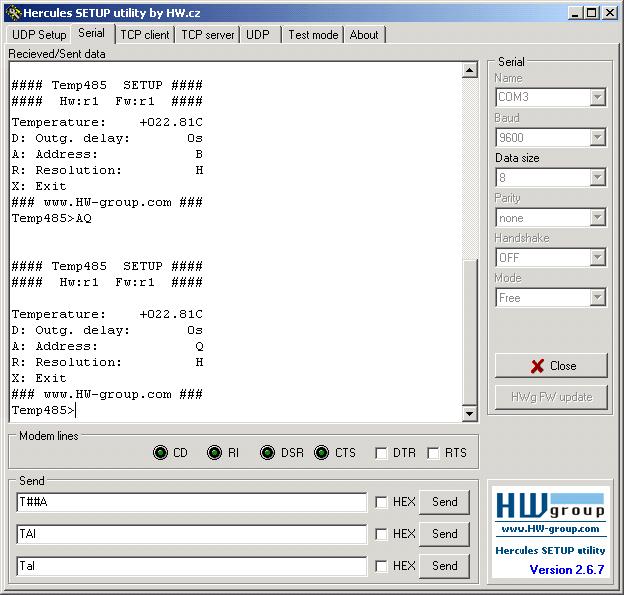The image size is (624, 595).
Task: Minimize the Hercules window
Action: point(575,13)
